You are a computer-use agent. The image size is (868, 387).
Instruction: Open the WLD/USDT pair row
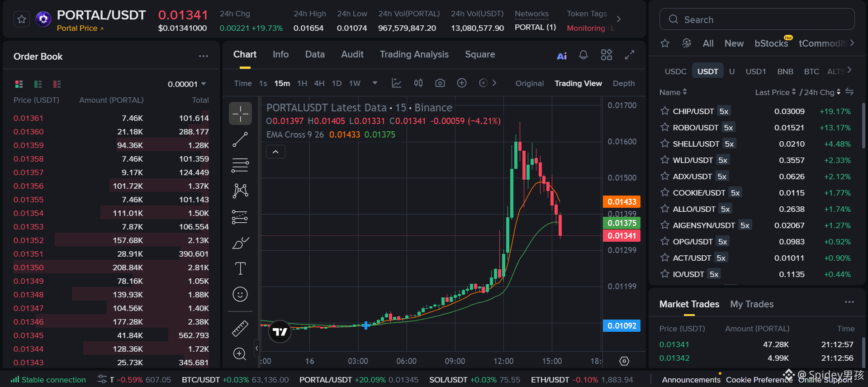[x=755, y=160]
